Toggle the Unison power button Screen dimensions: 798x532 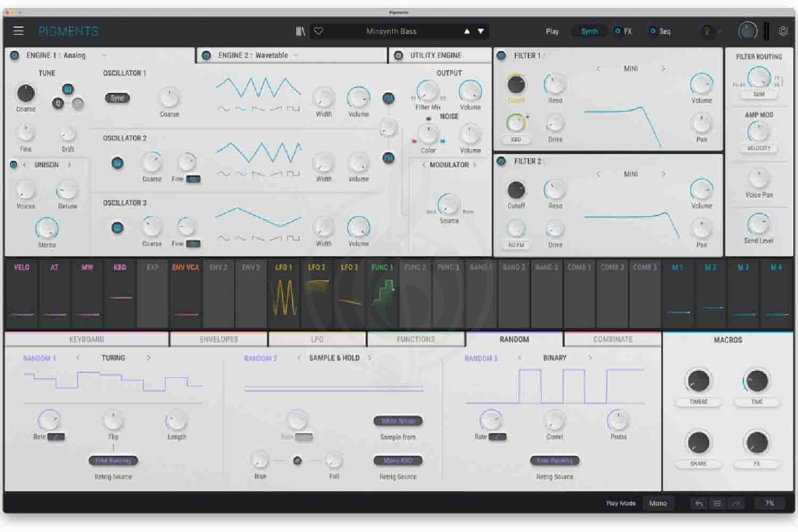14,165
